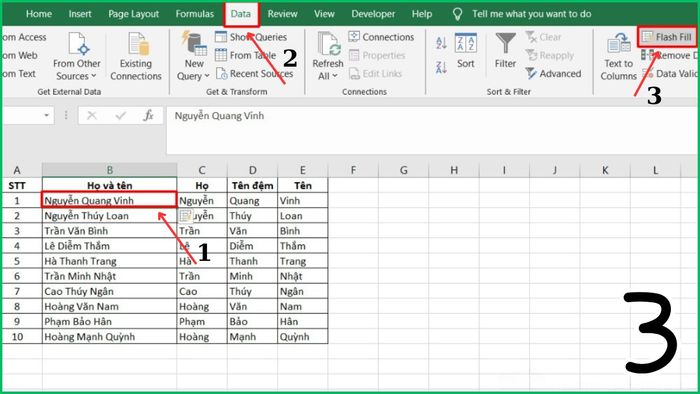Select the Data ribbon tab
The image size is (700, 394).
[241, 14]
